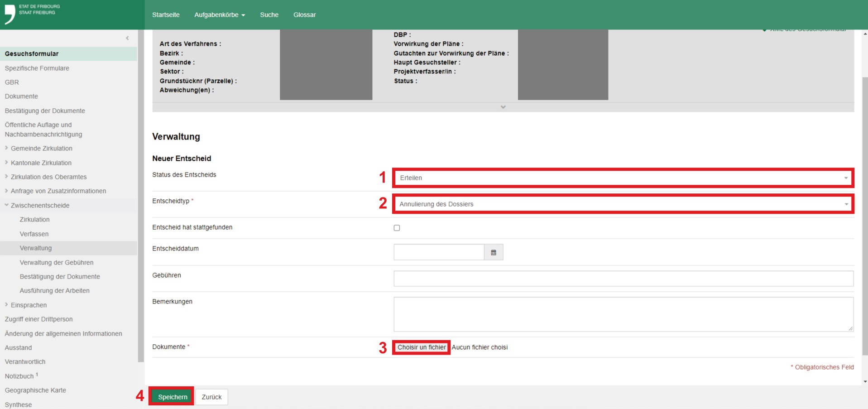Open the Aufgabenkörbe dropdown menu
Image resolution: width=868 pixels, height=409 pixels.
(219, 15)
